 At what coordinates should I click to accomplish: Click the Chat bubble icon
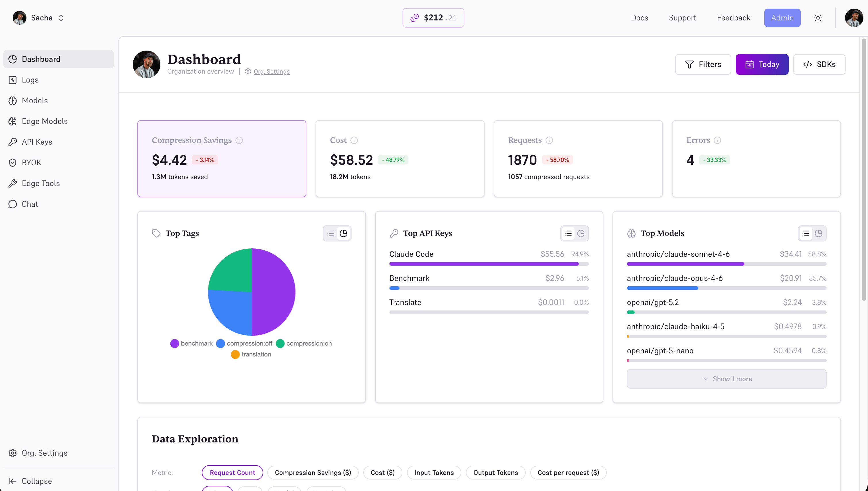pos(12,204)
